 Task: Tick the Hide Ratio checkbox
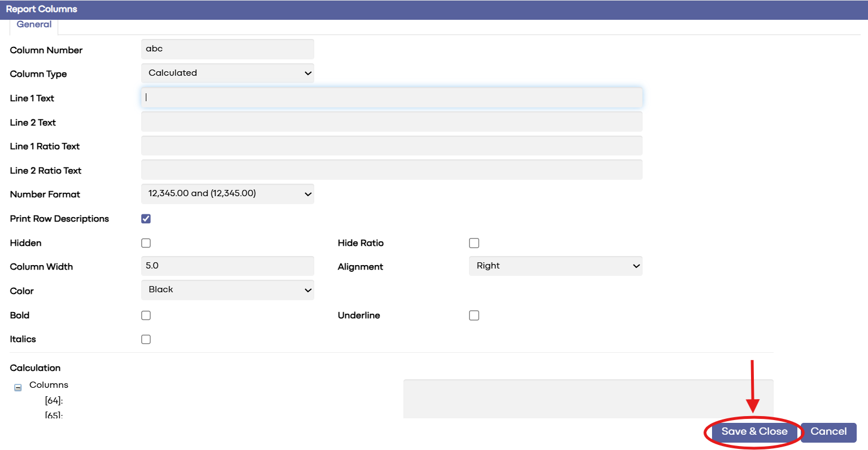pyautogui.click(x=474, y=243)
